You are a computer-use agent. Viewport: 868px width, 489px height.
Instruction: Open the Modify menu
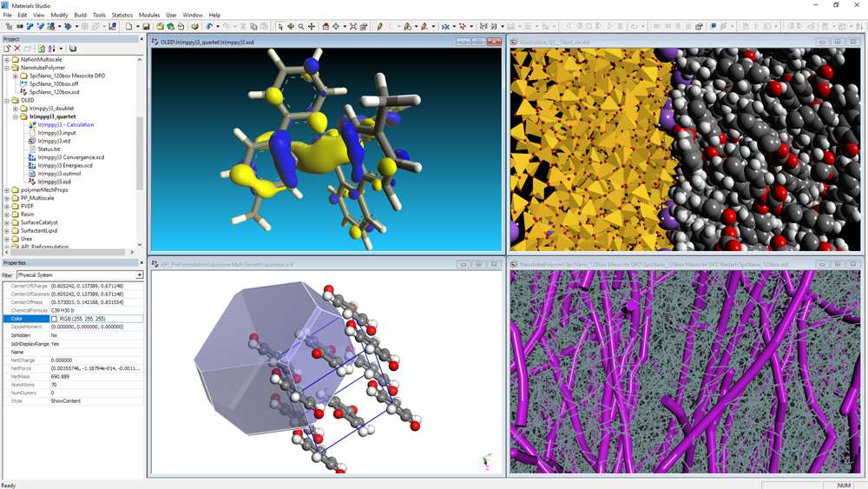pos(59,15)
